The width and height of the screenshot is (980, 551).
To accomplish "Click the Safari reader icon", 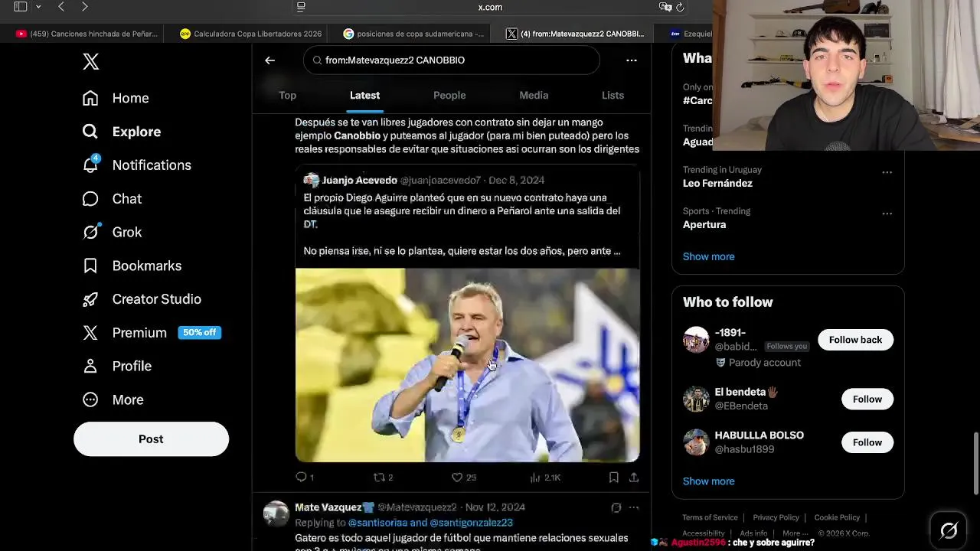I will [x=301, y=7].
